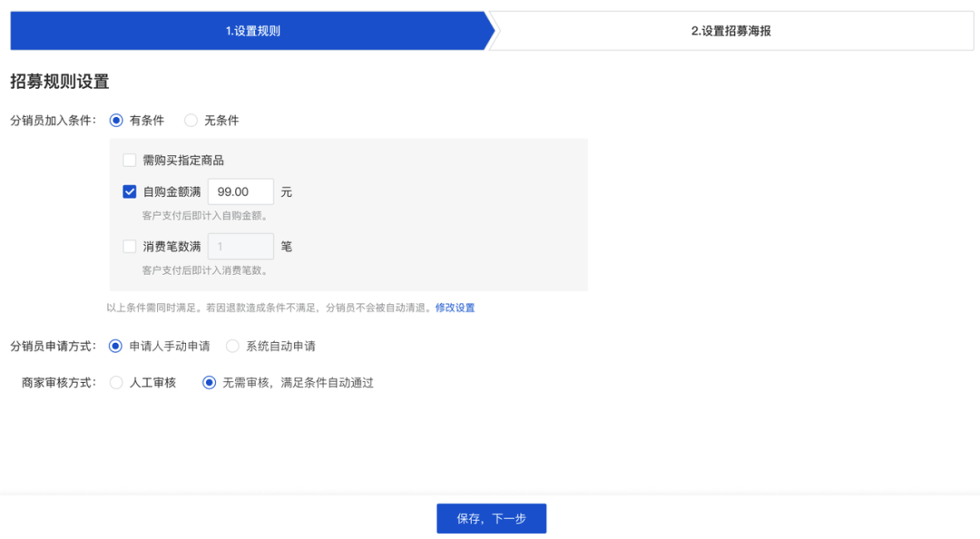Select 系统自动申请 for application method
Screen dimensions: 980x539
(x=232, y=345)
